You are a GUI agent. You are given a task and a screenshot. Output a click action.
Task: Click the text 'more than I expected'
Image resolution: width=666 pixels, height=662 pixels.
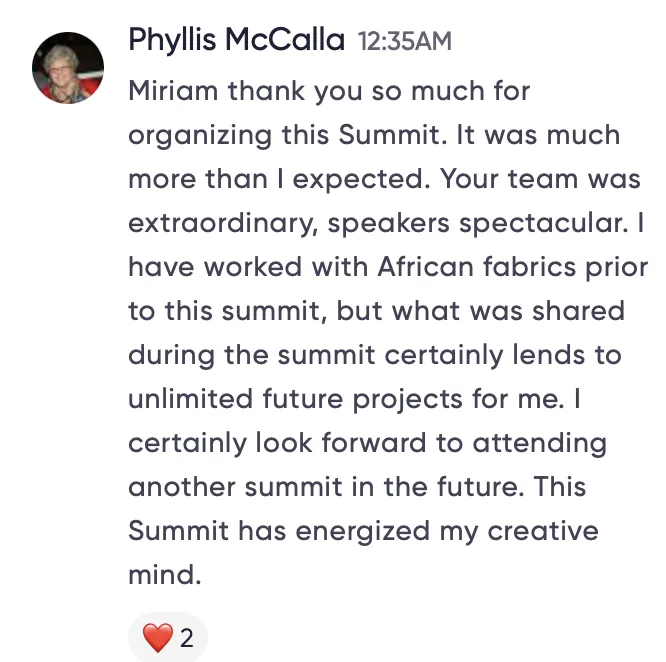tap(276, 180)
